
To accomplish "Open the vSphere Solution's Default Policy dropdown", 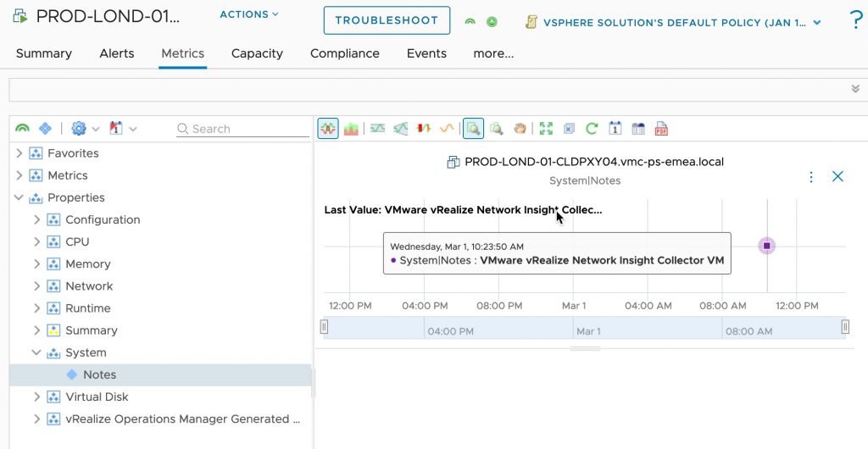I will click(x=682, y=23).
